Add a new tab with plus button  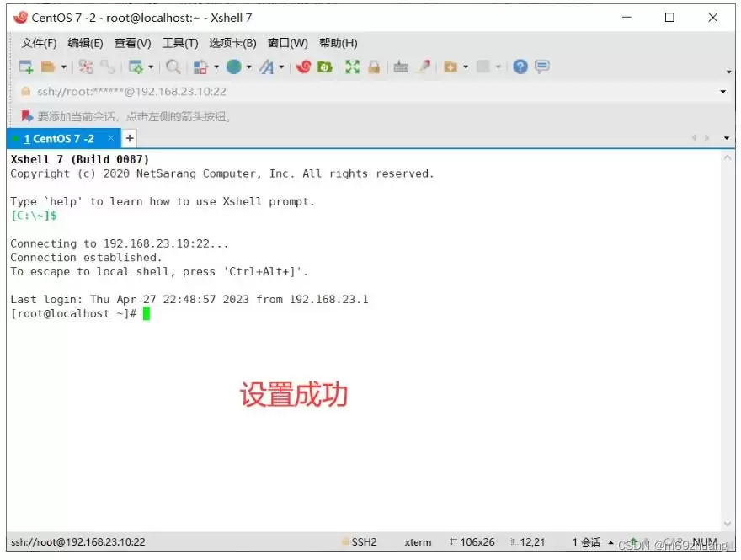(130, 138)
